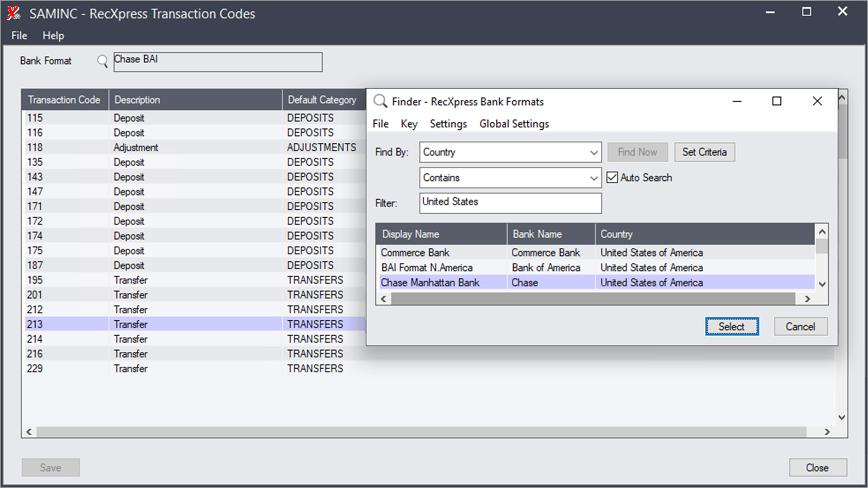Screen dimensions: 868x488
Task: Open the Global Settings menu
Action: point(514,124)
